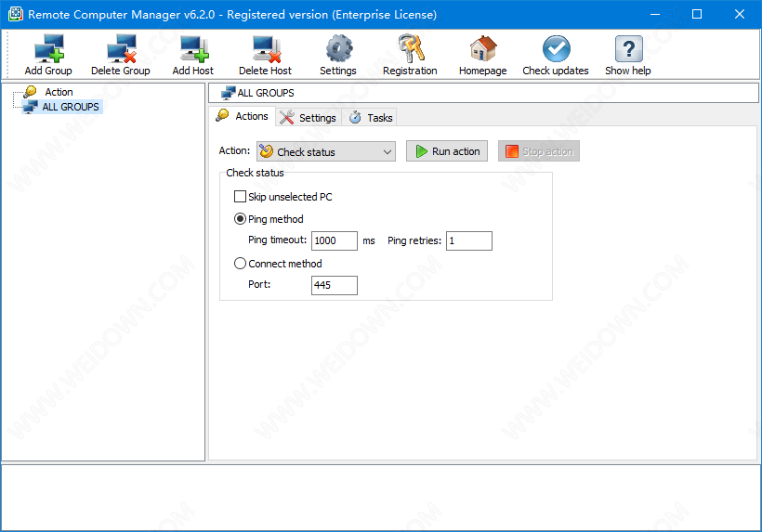Click the Run action button

(447, 151)
